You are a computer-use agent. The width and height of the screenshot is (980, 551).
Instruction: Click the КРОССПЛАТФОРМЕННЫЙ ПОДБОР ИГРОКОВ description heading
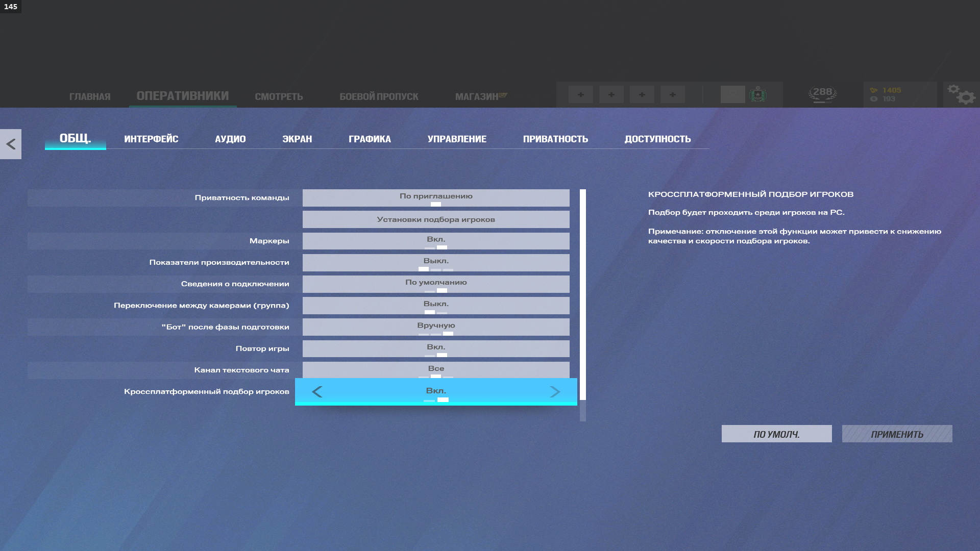(751, 194)
